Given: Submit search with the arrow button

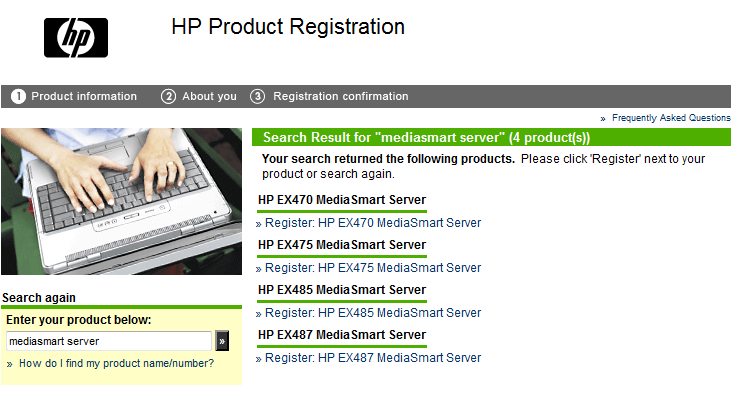Looking at the screenshot, I should [x=222, y=341].
